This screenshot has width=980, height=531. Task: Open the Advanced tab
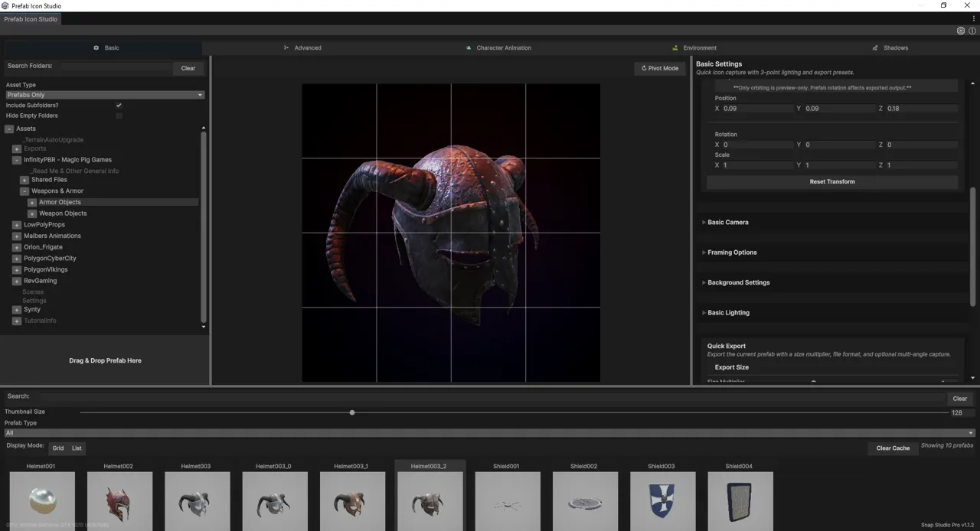coord(302,47)
